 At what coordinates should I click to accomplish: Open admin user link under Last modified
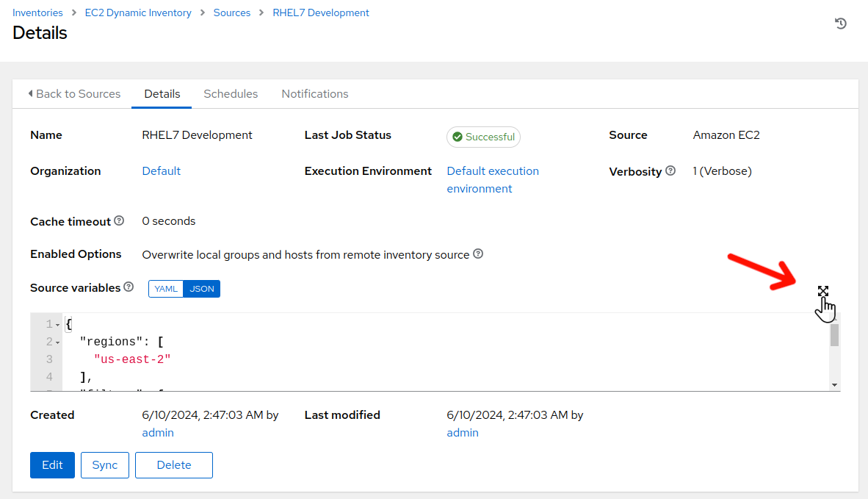pyautogui.click(x=462, y=433)
